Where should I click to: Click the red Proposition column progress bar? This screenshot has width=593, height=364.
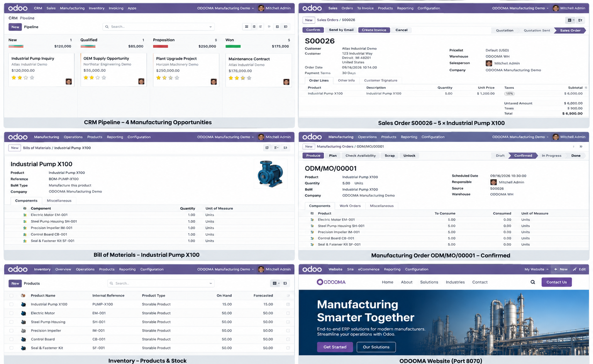160,46
